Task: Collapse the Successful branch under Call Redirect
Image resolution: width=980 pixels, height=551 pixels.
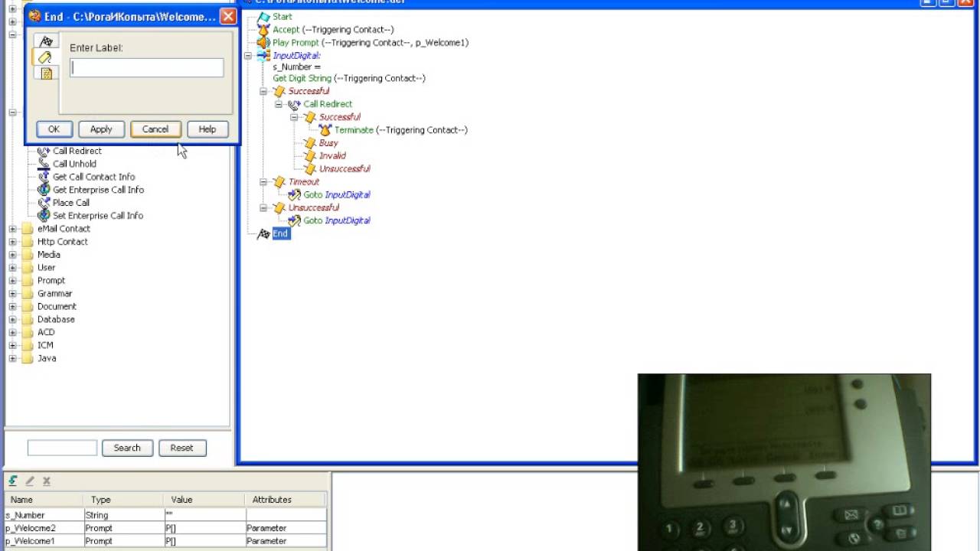Action: 294,117
